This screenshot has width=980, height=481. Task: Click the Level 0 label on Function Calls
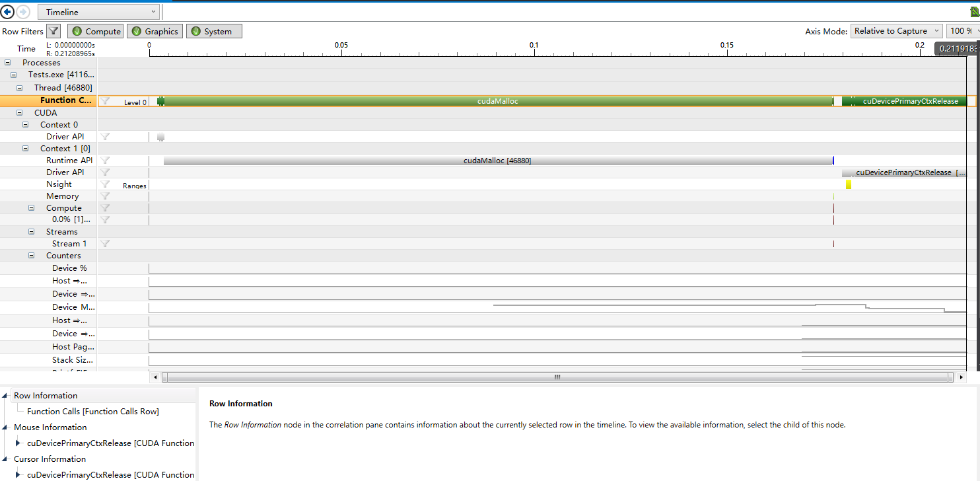tap(135, 103)
